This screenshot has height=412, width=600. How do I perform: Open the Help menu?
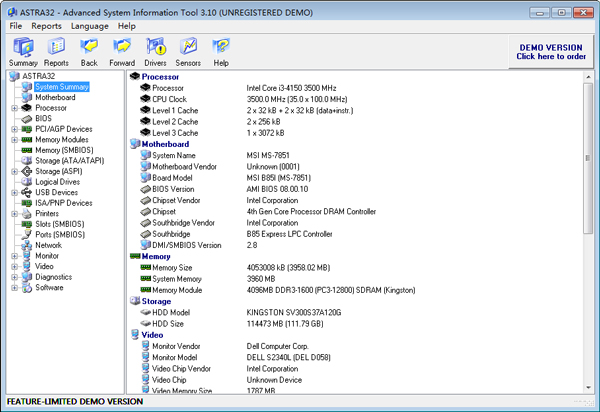pos(127,26)
